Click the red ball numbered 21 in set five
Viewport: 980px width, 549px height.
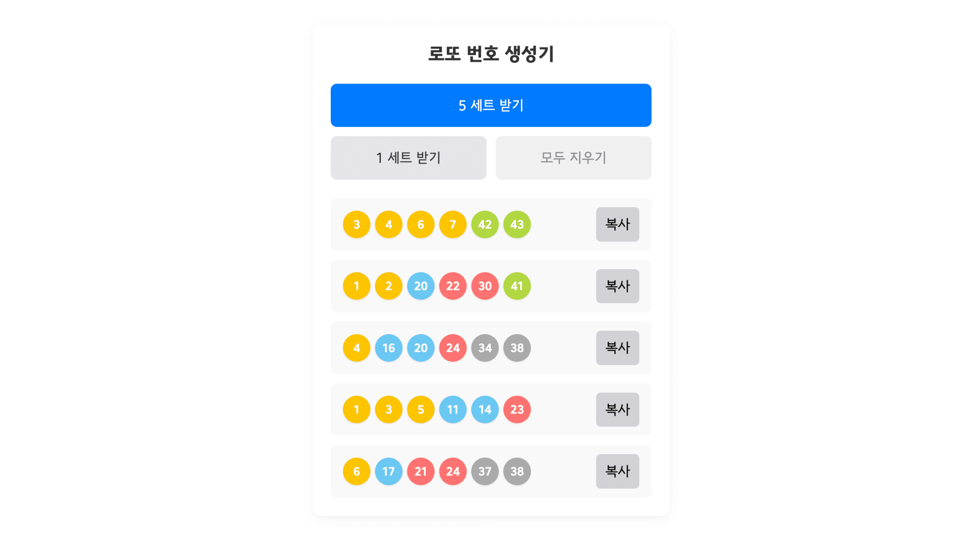[x=421, y=472]
